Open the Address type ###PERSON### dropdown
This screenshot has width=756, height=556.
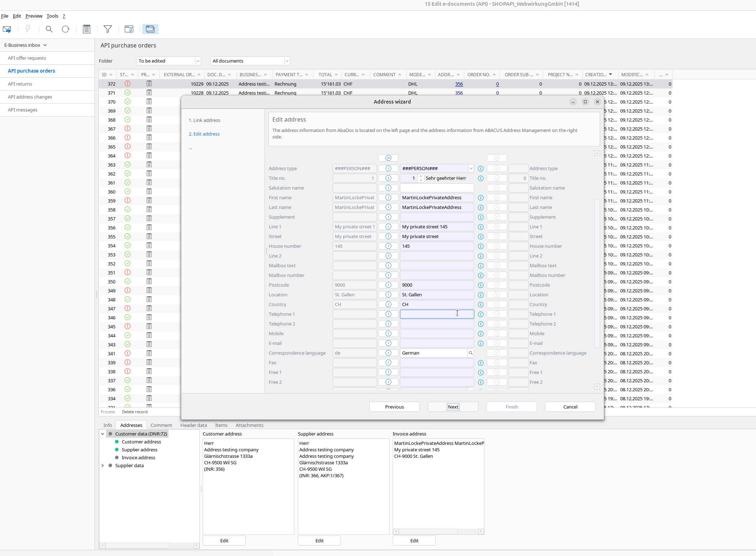[x=471, y=169]
